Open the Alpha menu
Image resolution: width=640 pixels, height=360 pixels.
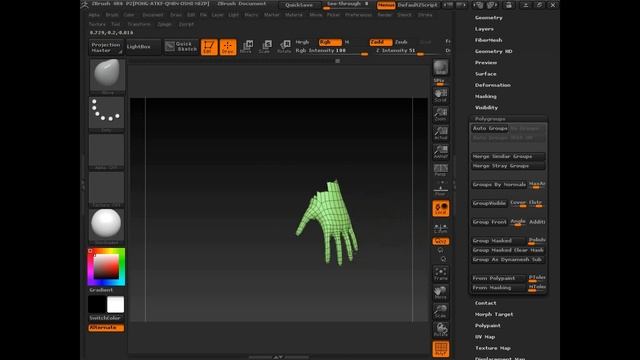coord(94,15)
